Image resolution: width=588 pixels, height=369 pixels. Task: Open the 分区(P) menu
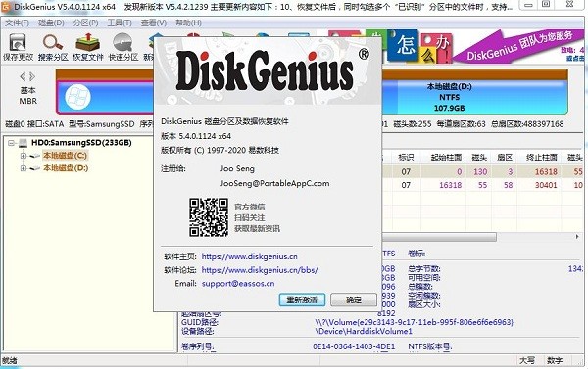[85, 23]
